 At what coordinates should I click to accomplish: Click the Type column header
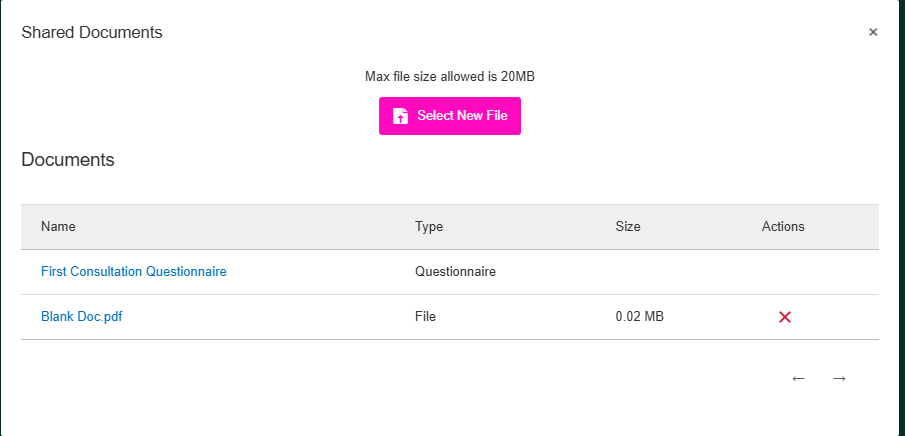(429, 226)
